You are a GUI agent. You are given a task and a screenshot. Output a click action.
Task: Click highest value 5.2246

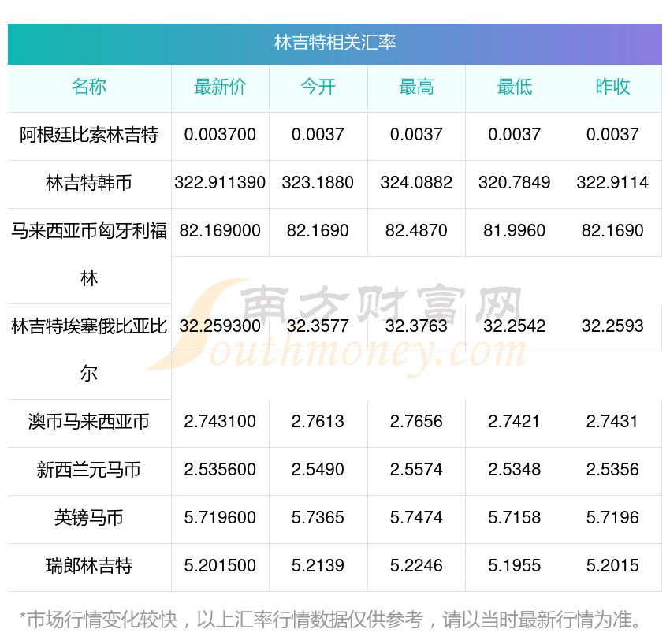tap(416, 566)
